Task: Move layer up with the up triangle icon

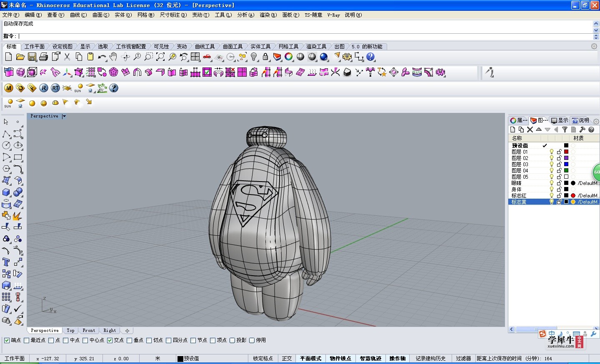Action: 539,130
